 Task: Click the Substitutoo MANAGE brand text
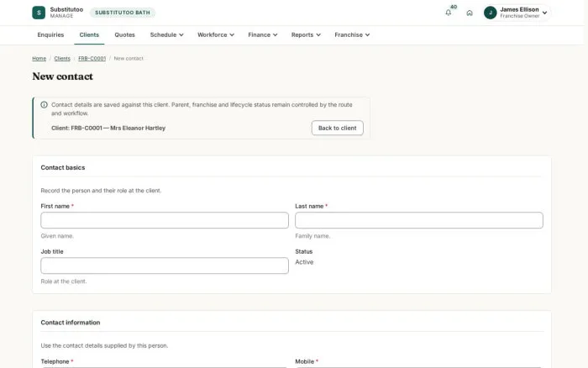point(66,13)
